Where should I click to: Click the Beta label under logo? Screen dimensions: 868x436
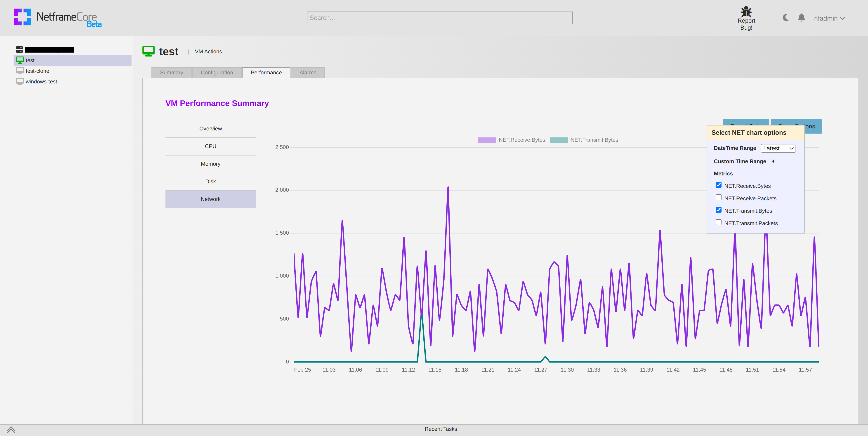[x=94, y=24]
